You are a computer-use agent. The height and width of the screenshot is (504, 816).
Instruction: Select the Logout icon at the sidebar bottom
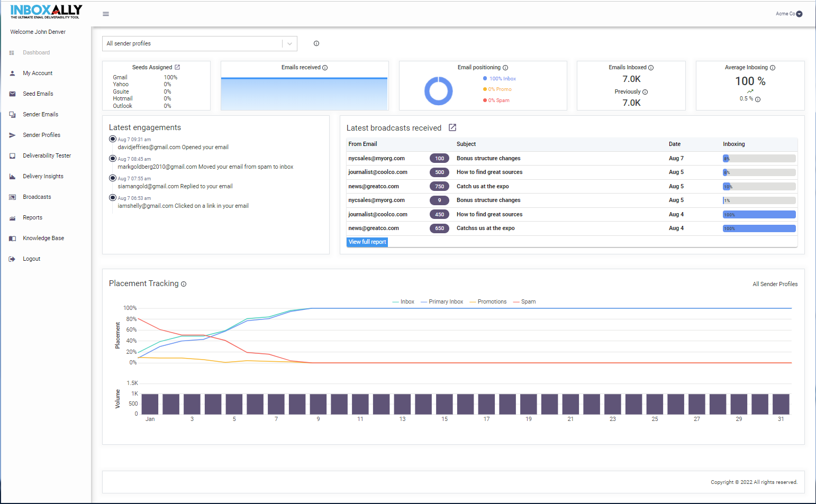click(12, 259)
